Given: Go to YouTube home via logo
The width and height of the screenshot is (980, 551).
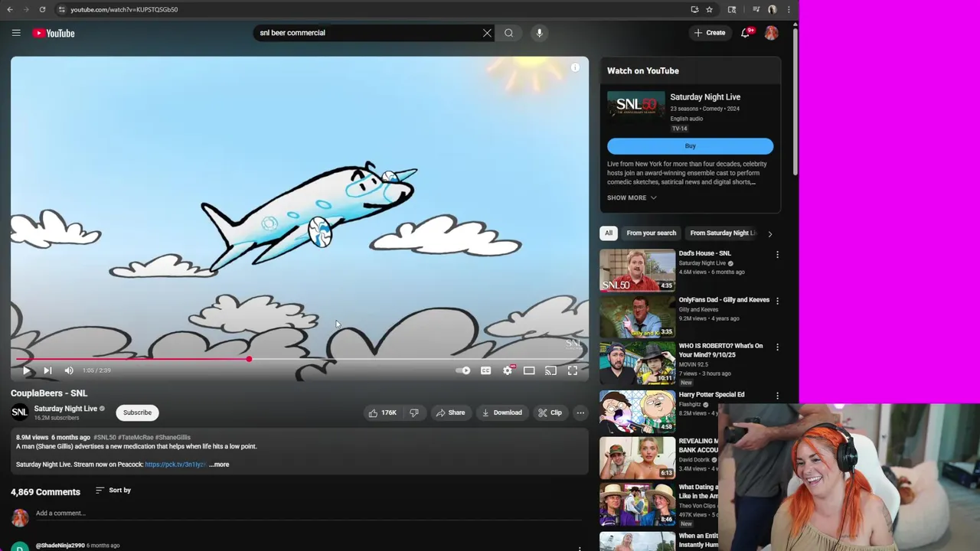Looking at the screenshot, I should coord(54,33).
